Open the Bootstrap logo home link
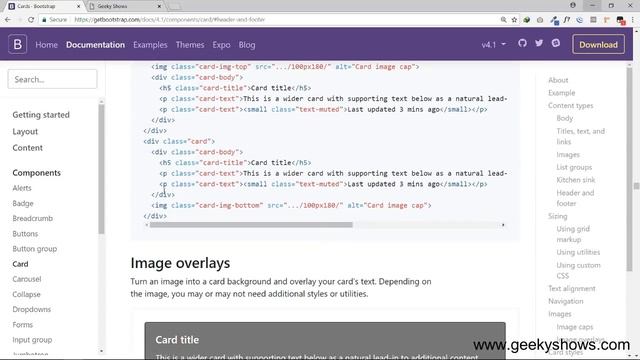 tap(18, 44)
